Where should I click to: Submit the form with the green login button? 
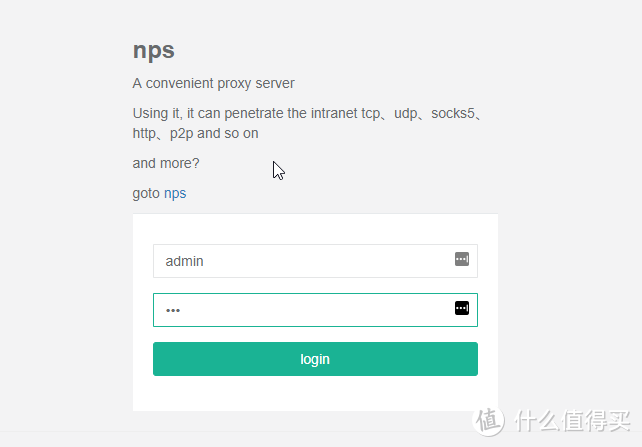pyautogui.click(x=315, y=359)
